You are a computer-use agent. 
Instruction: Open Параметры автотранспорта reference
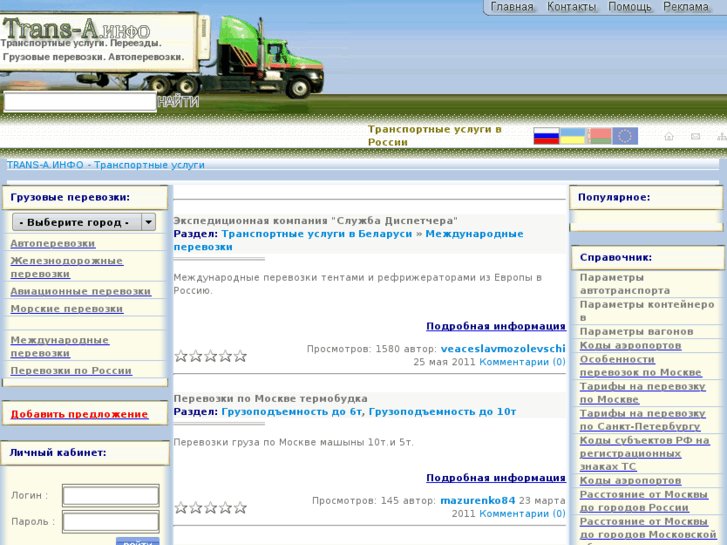coord(625,284)
